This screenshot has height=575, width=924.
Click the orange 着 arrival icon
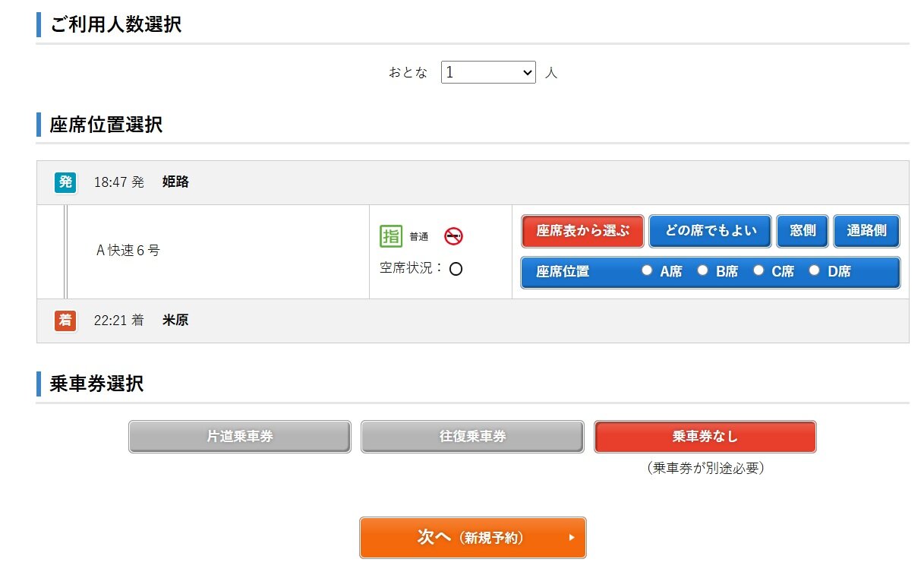(x=65, y=321)
